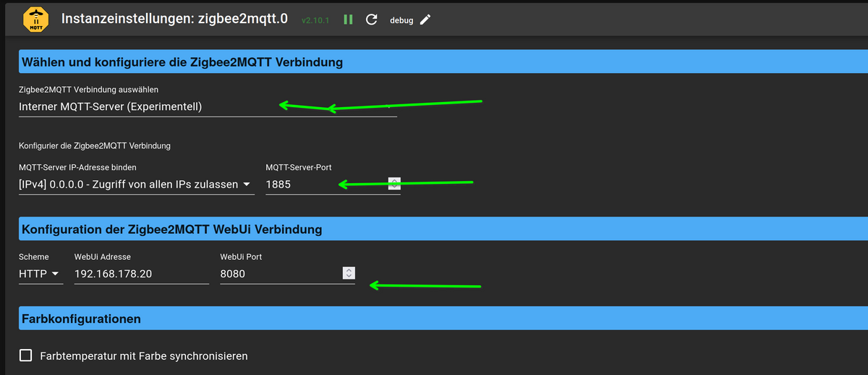
Task: Increase the WebUi Port with the up arrow
Action: point(349,270)
